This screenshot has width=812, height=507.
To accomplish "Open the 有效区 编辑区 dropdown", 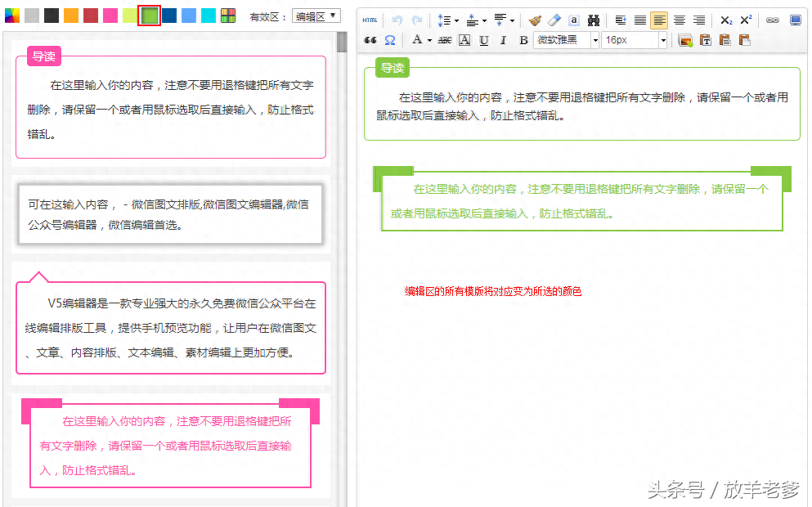I will pos(316,16).
